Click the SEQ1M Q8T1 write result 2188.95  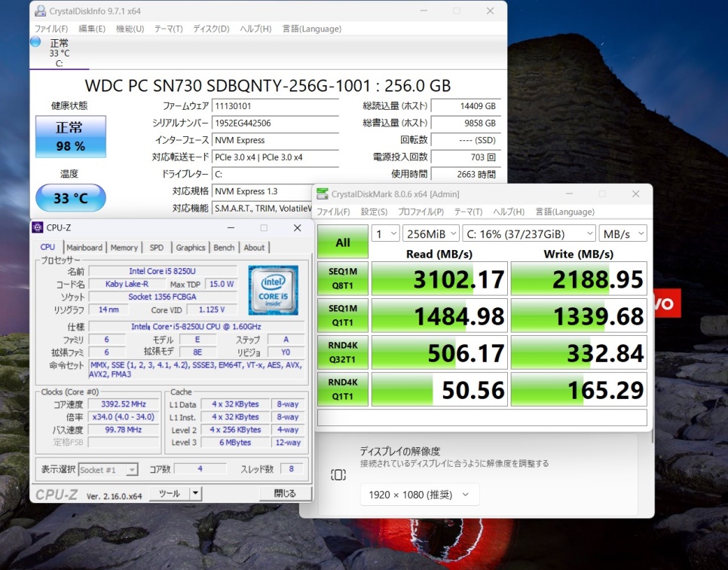tap(579, 279)
